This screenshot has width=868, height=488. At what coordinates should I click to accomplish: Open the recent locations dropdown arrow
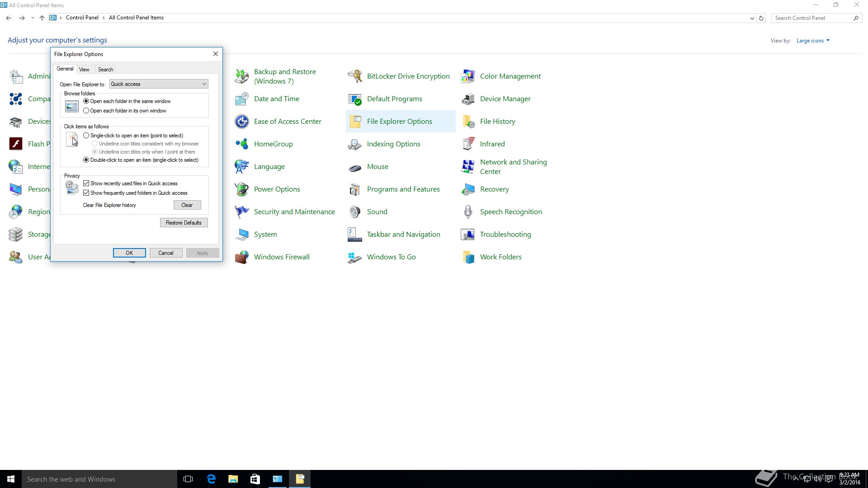tap(33, 18)
